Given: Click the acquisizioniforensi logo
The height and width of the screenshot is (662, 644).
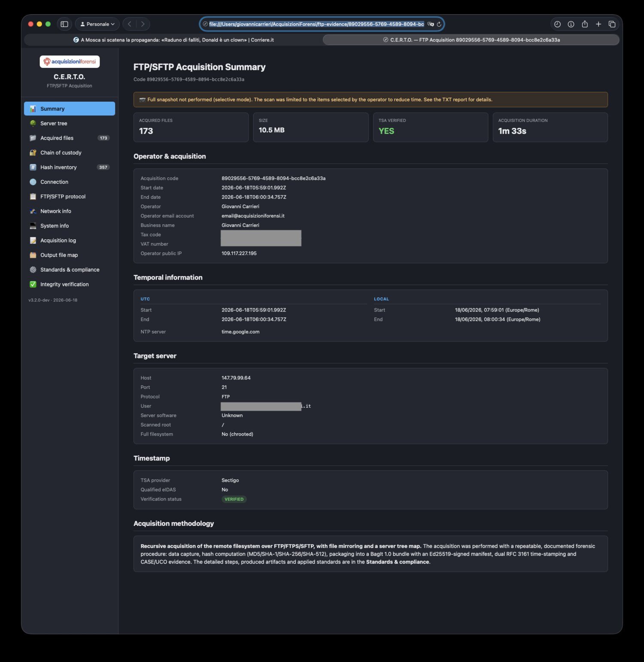Looking at the screenshot, I should [x=70, y=61].
